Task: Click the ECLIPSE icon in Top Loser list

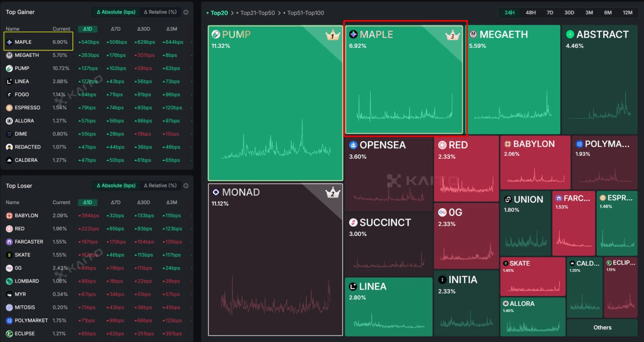Action: [x=10, y=333]
